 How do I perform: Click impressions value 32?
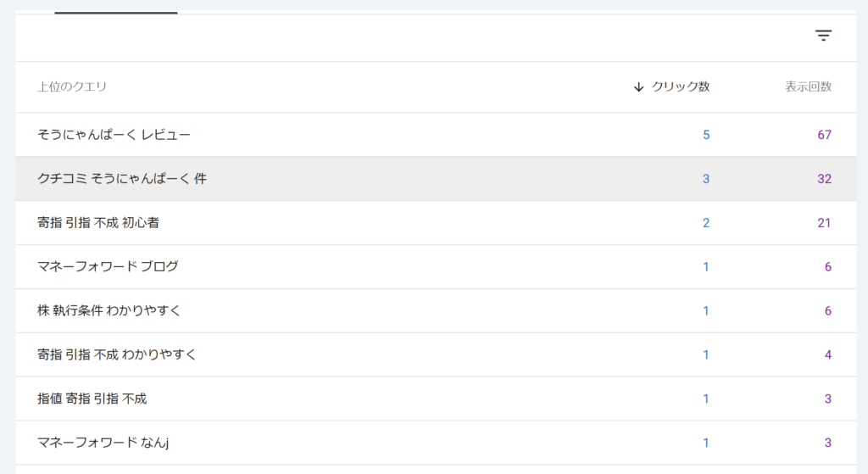(x=824, y=179)
